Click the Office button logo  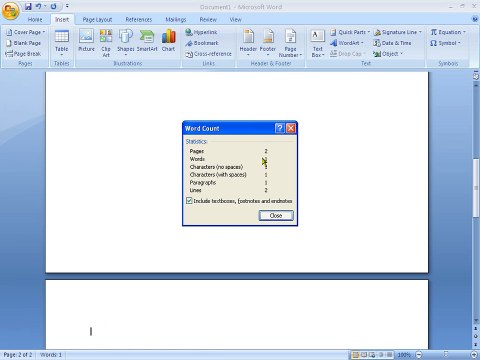click(10, 10)
